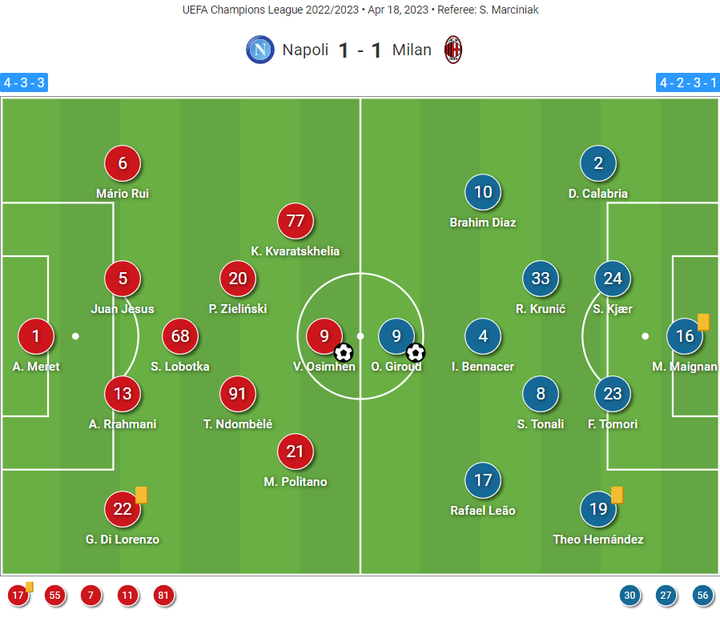Viewport: 720px width, 618px height.
Task: Click Theo Hernández's yellow card icon
Action: click(617, 494)
